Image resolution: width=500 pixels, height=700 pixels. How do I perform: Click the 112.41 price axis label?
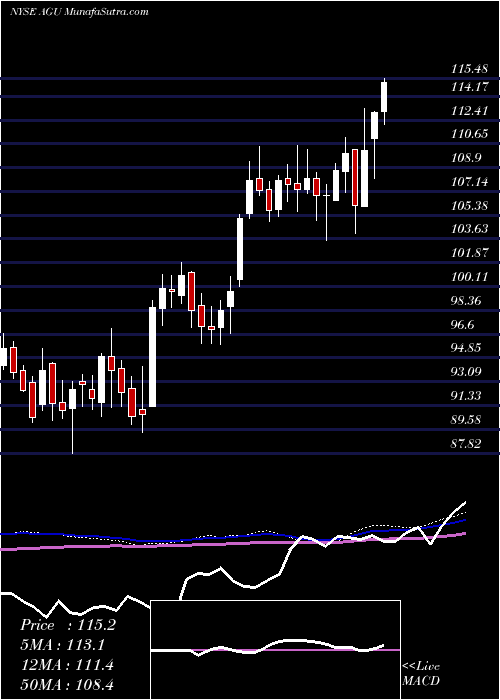click(469, 111)
